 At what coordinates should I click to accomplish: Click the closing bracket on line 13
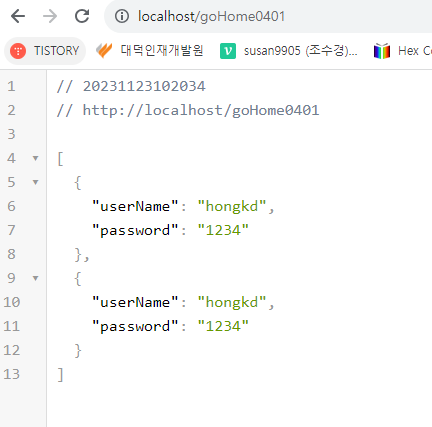coord(60,374)
